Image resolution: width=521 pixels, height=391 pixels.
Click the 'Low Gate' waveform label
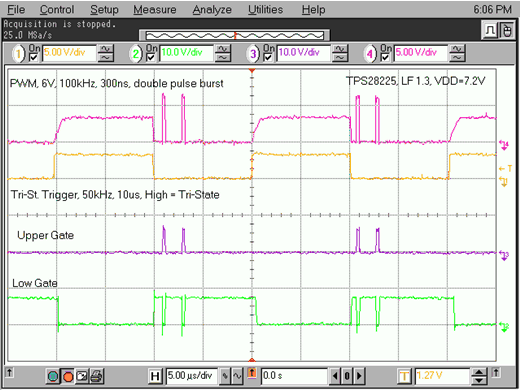pyautogui.click(x=35, y=283)
